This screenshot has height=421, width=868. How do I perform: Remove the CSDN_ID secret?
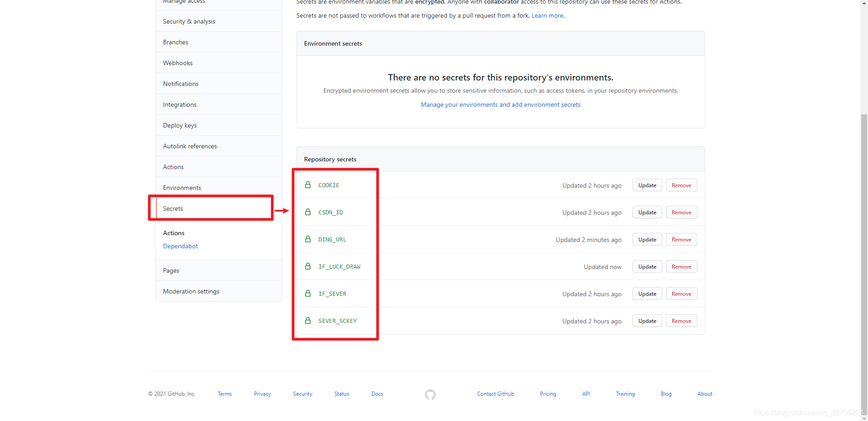pyautogui.click(x=681, y=213)
